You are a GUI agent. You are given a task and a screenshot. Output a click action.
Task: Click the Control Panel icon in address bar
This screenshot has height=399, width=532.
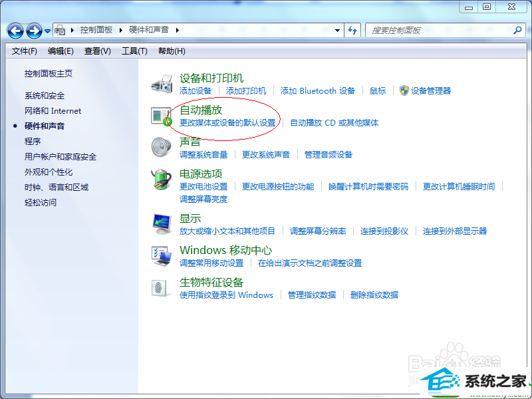point(60,30)
